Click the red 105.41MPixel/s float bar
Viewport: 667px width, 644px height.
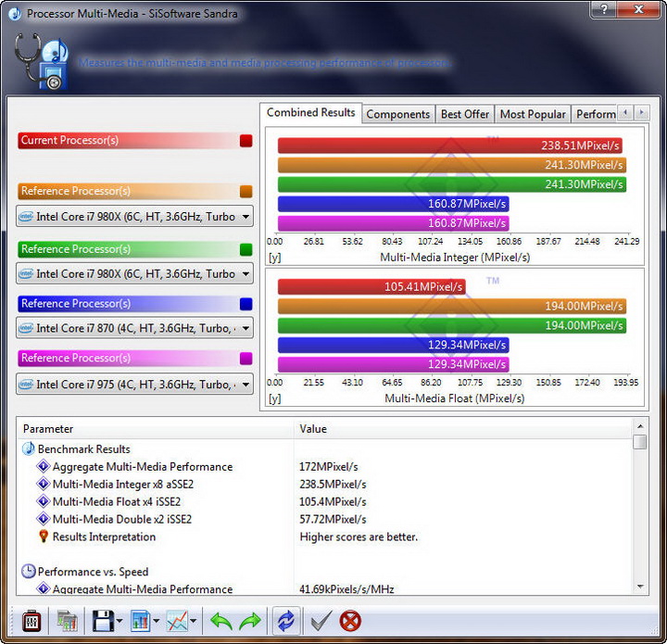371,286
